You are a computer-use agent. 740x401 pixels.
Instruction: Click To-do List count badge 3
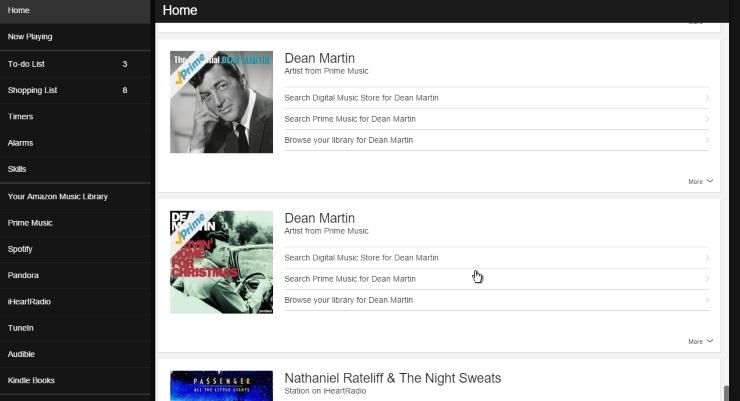(x=125, y=64)
